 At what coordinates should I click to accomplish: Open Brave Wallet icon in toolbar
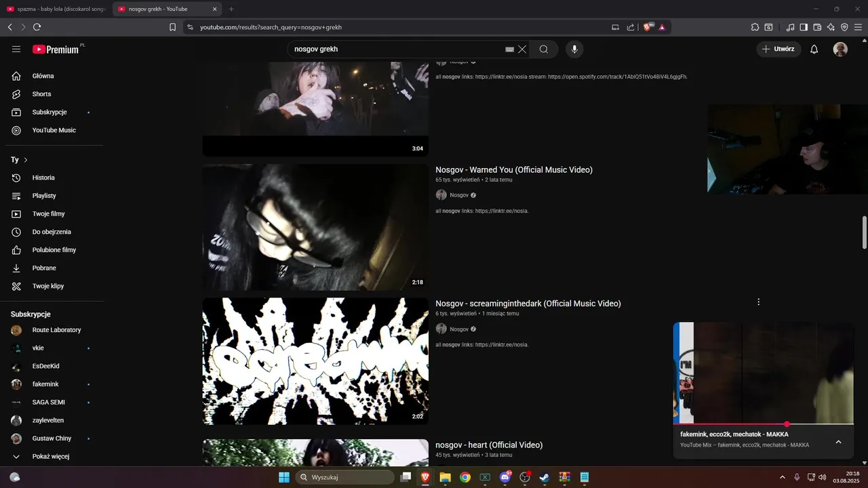click(817, 27)
